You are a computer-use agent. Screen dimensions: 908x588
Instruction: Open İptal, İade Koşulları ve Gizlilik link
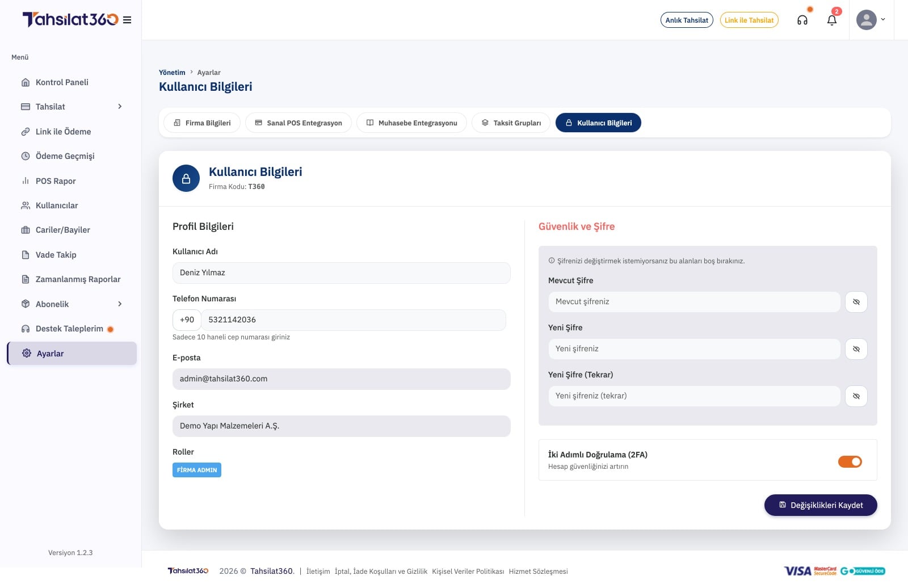click(381, 572)
